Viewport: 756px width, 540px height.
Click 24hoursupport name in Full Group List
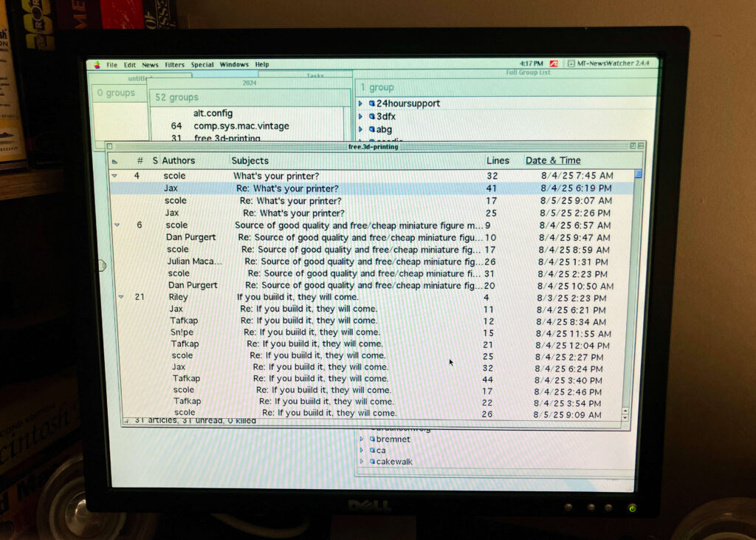click(x=408, y=103)
